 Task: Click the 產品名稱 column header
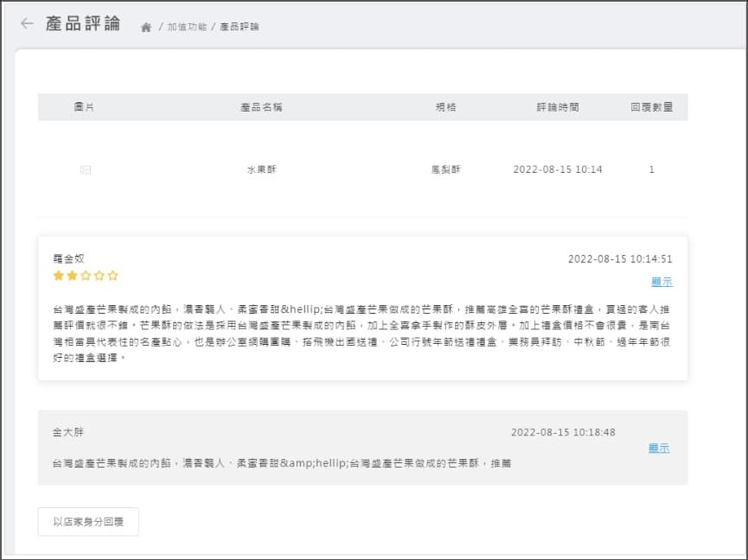tap(261, 107)
